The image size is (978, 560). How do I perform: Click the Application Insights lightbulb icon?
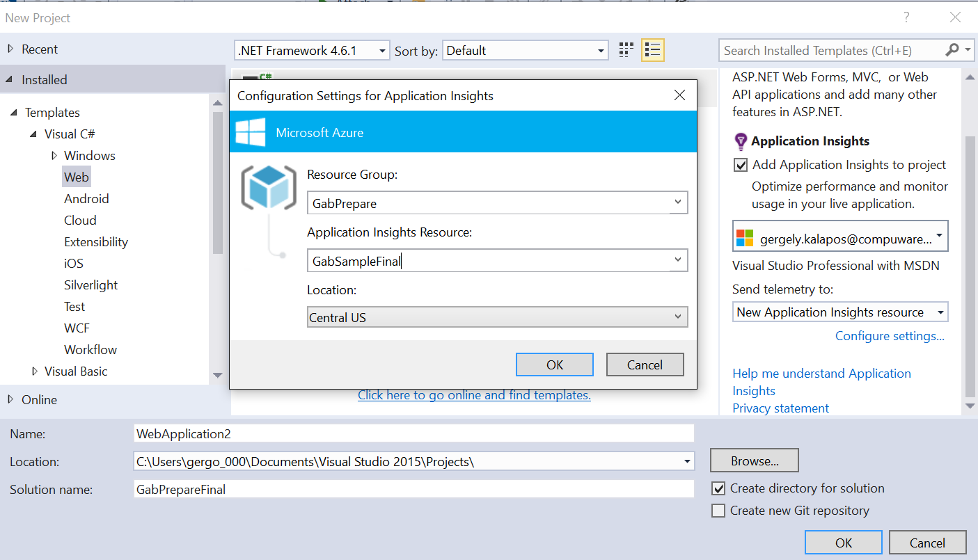tap(741, 141)
